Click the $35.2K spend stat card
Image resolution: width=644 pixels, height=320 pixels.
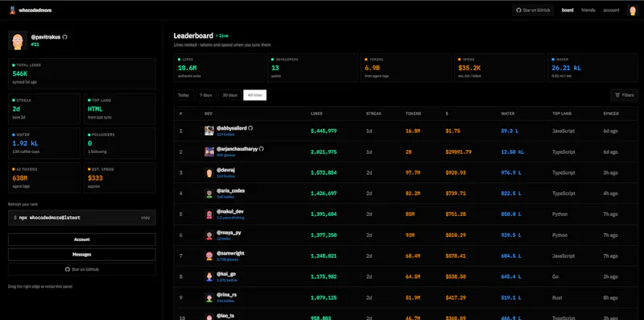[499, 68]
